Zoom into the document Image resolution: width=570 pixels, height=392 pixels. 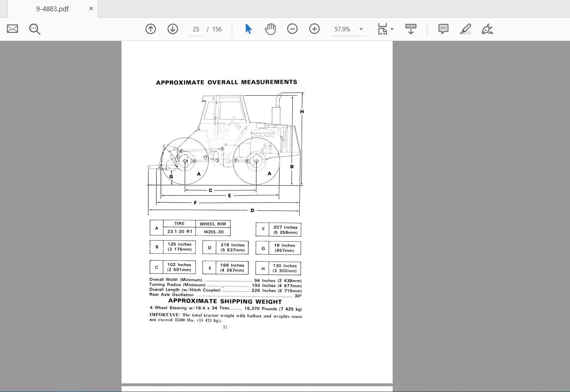point(315,29)
